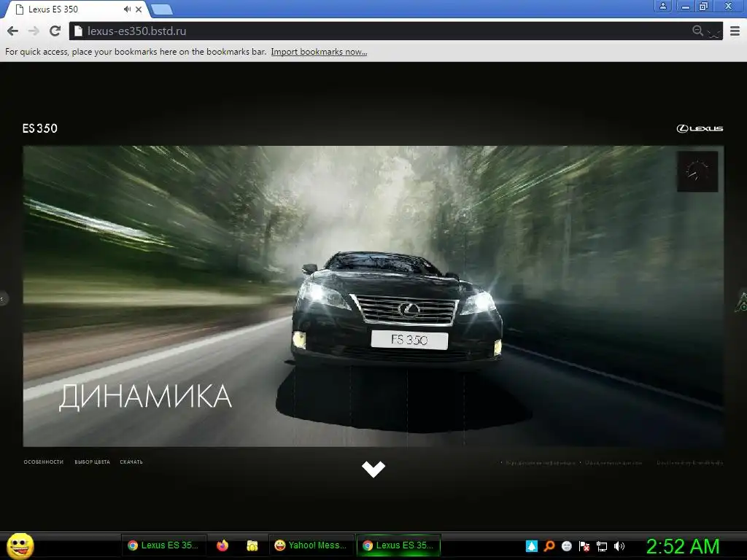Click the user profile button in title bar
The image size is (747, 560).
coord(662,6)
